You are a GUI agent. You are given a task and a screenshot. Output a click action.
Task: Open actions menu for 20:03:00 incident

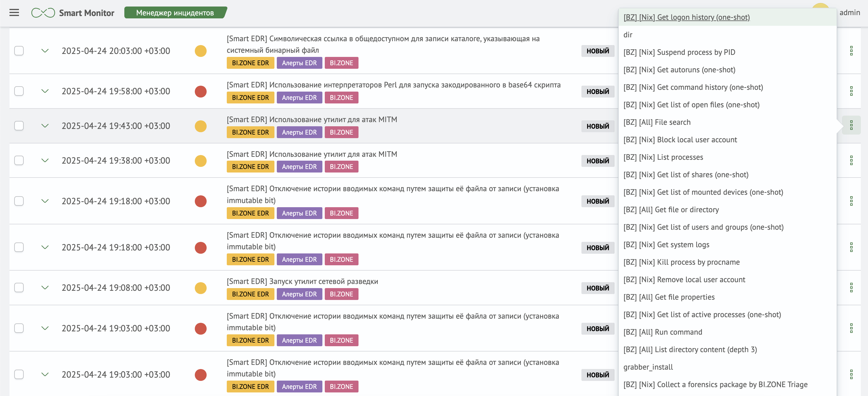[851, 51]
